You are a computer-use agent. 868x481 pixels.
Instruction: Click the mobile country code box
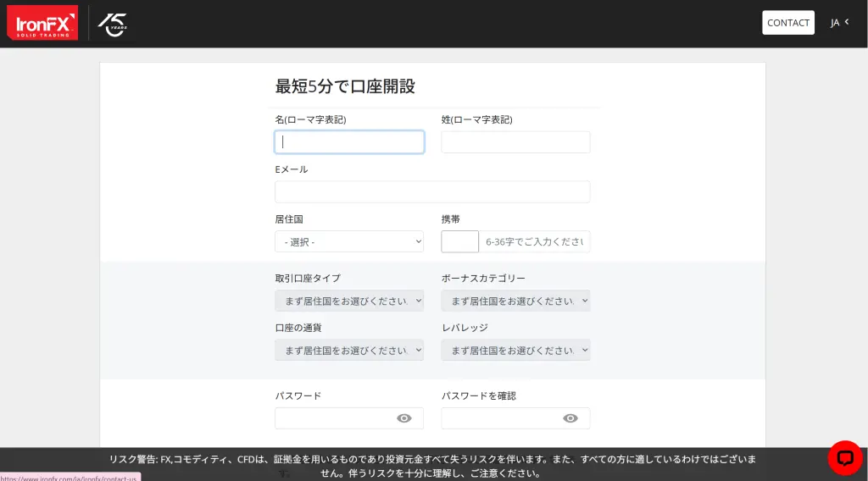pos(459,242)
